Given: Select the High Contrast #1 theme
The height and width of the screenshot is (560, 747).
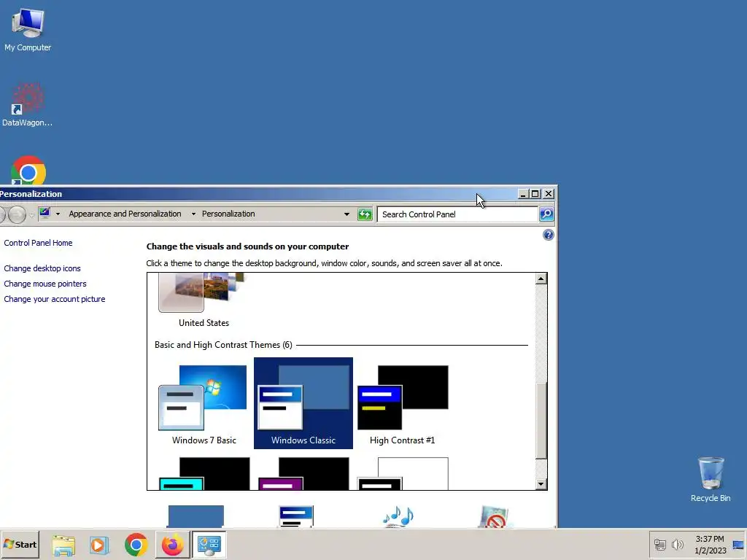Looking at the screenshot, I should pyautogui.click(x=403, y=403).
